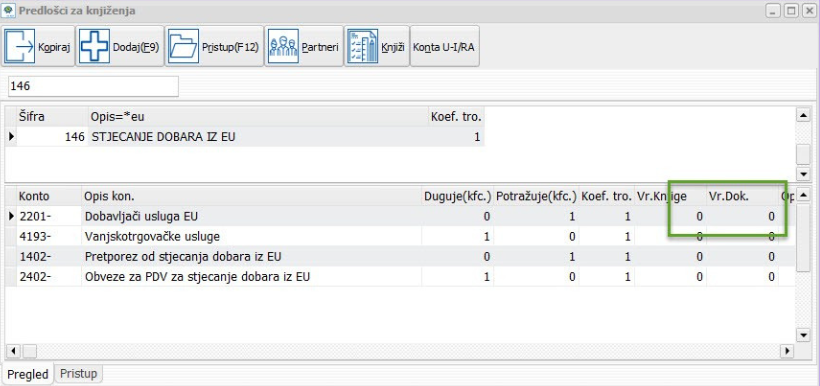
Task: Switch to the Pristup tab
Action: click(x=78, y=374)
